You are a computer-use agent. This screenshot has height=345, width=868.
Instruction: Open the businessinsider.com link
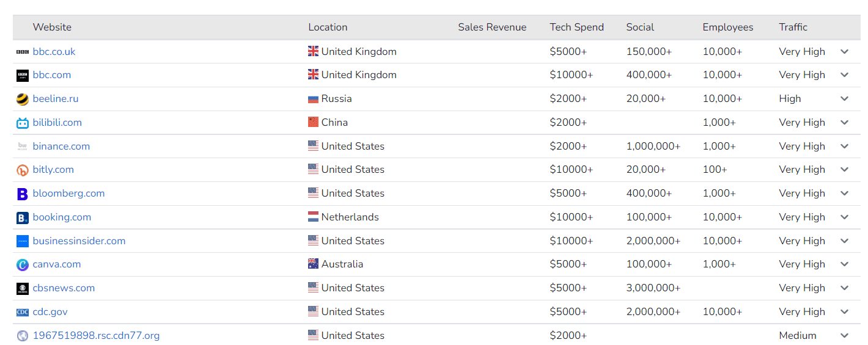pos(79,241)
